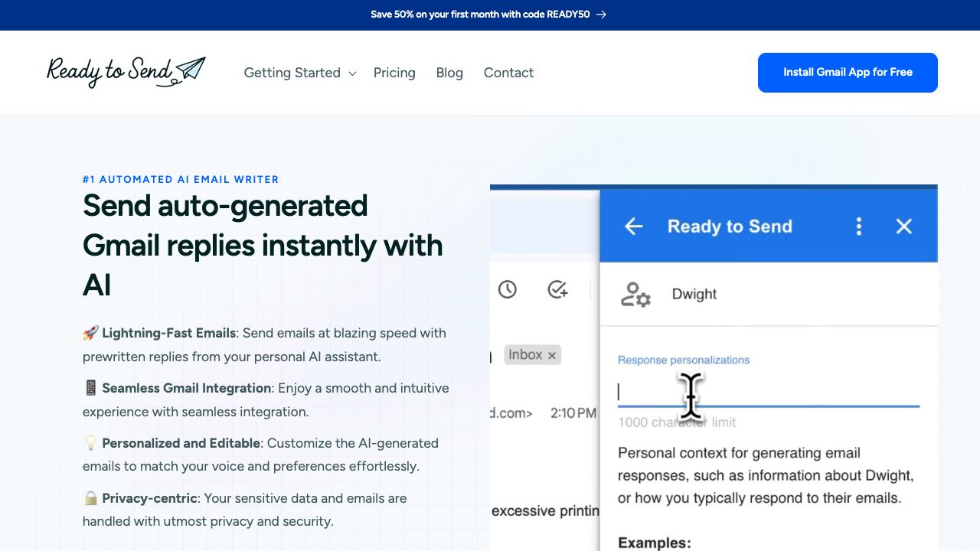Click the 'Examples:' heading in panel
980x551 pixels.
point(655,543)
